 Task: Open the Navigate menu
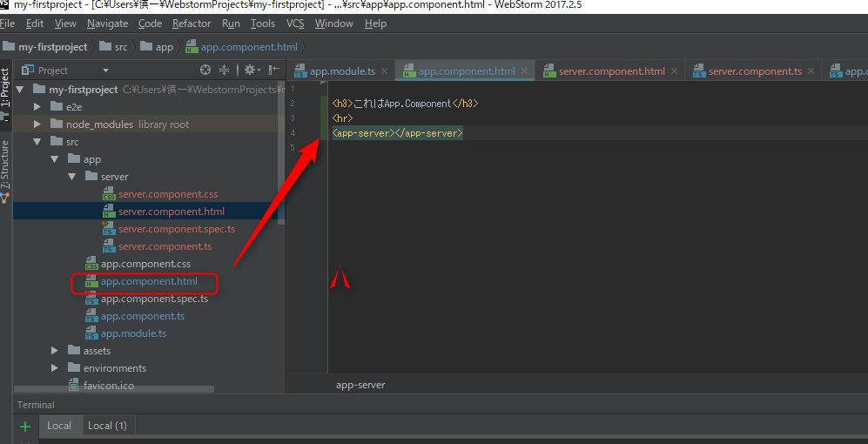click(x=107, y=24)
